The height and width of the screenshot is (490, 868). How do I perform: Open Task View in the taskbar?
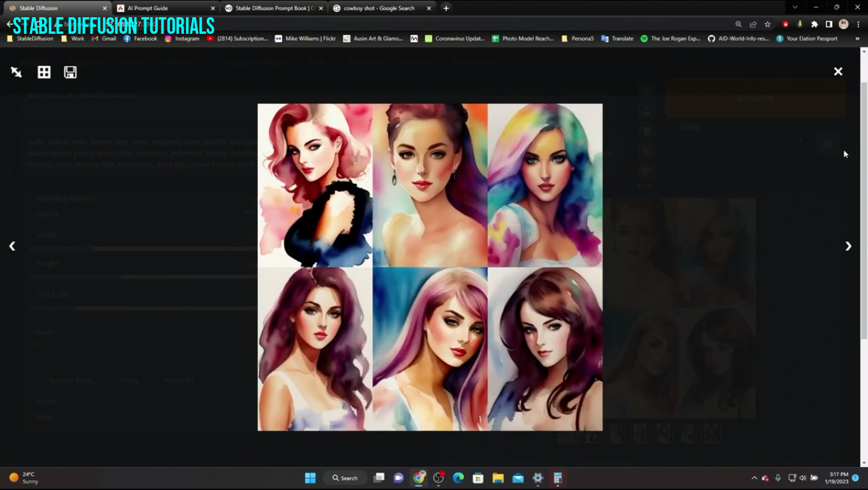[x=379, y=478]
